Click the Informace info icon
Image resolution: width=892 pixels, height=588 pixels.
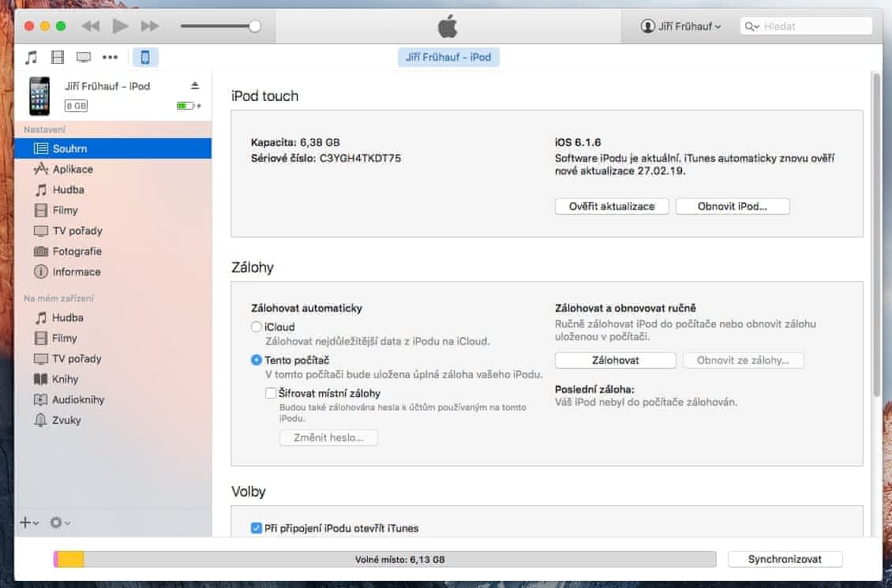point(41,272)
